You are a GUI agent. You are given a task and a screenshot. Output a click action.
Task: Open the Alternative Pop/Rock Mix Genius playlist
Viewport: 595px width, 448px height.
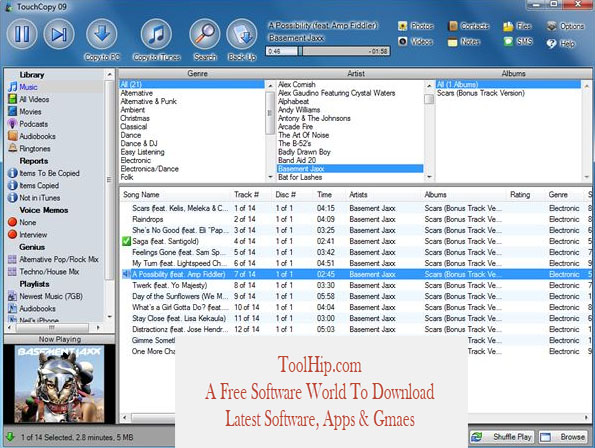(x=53, y=259)
